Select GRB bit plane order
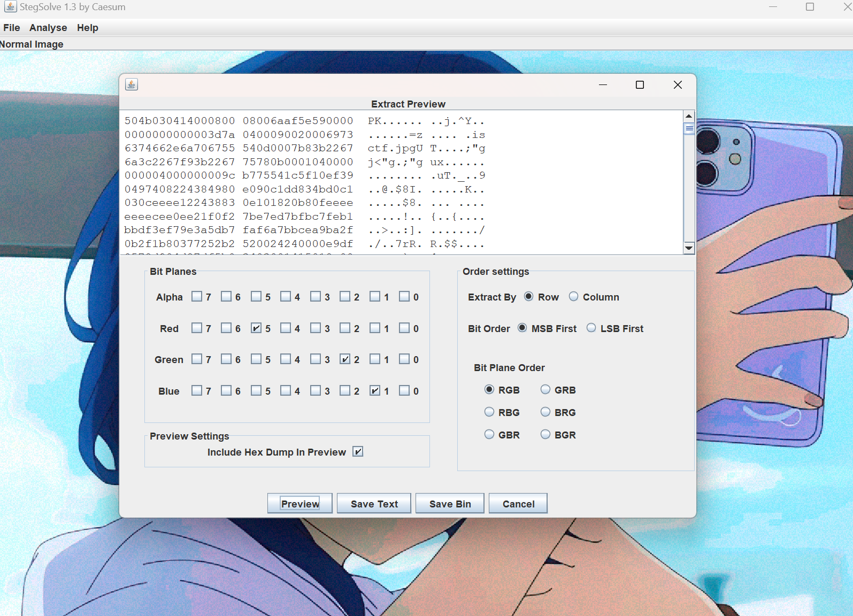This screenshot has width=853, height=616. [x=545, y=389]
